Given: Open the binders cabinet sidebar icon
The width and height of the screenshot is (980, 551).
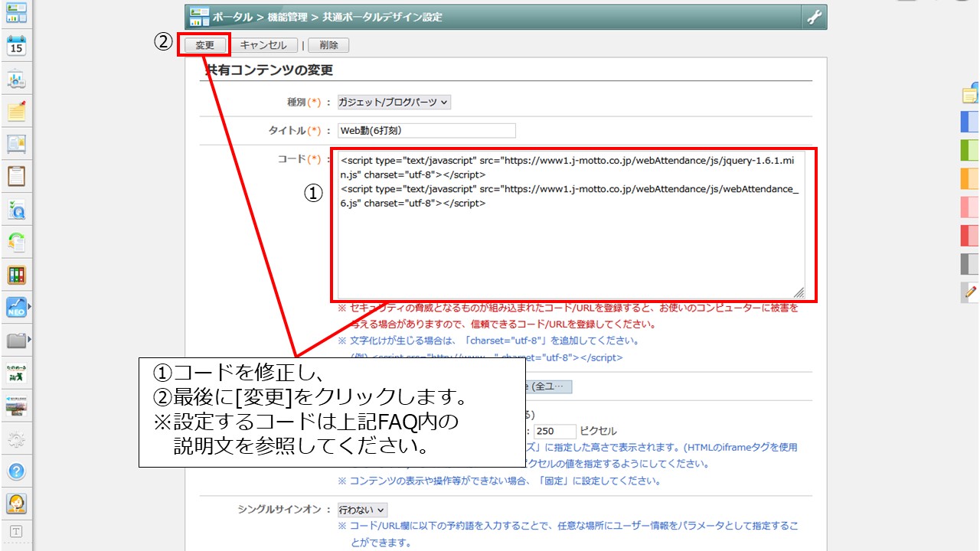Looking at the screenshot, I should tap(16, 275).
